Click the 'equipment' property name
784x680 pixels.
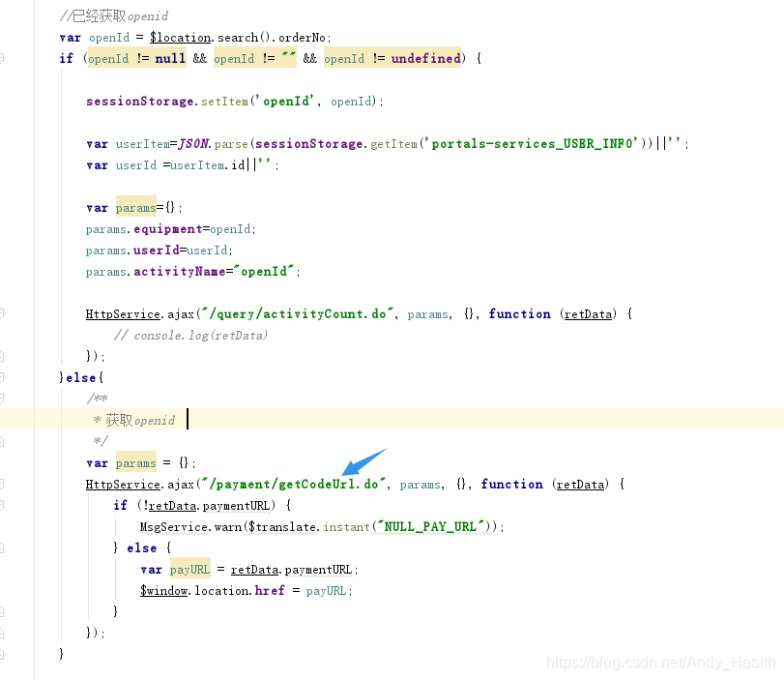(167, 229)
